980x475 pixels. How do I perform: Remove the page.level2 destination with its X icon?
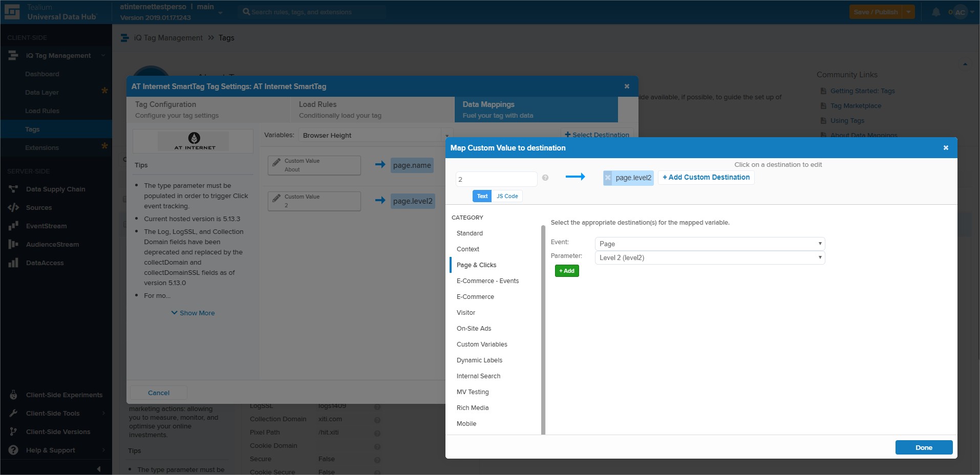[x=608, y=178]
